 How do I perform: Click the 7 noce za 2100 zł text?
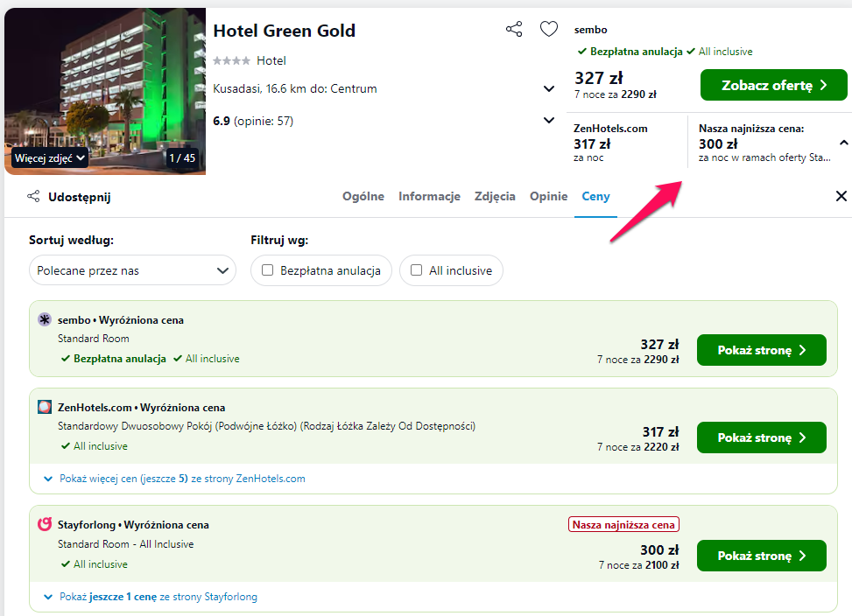[638, 565]
